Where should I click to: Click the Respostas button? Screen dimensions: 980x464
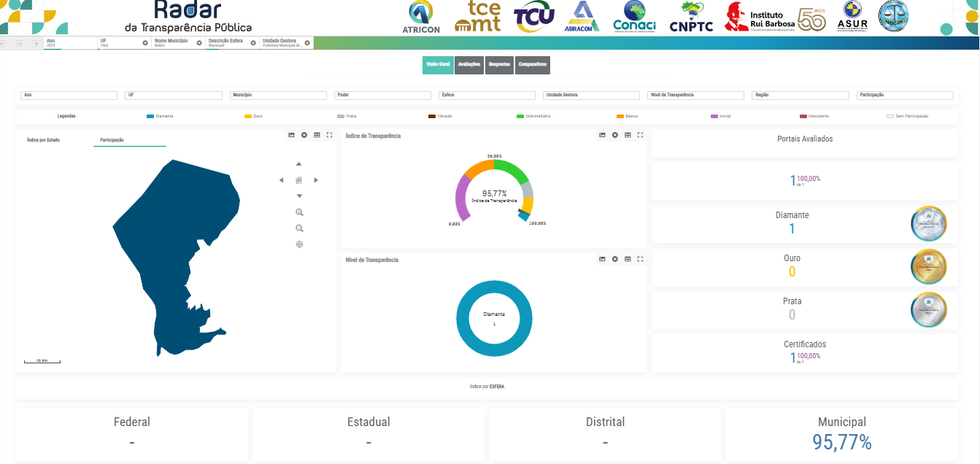pyautogui.click(x=499, y=65)
